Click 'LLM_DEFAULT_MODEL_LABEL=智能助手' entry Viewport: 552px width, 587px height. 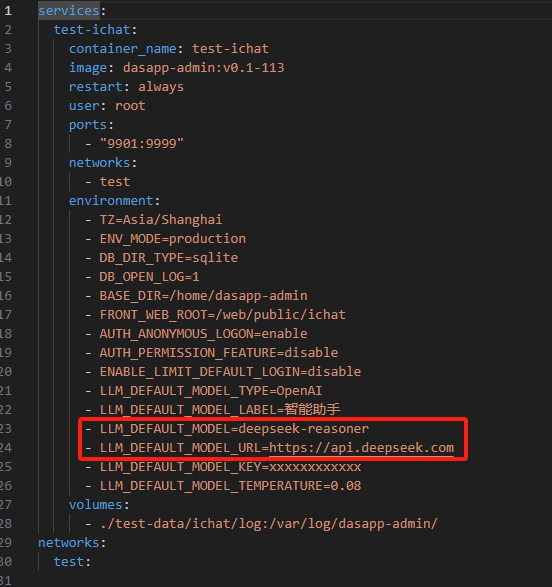click(x=220, y=410)
